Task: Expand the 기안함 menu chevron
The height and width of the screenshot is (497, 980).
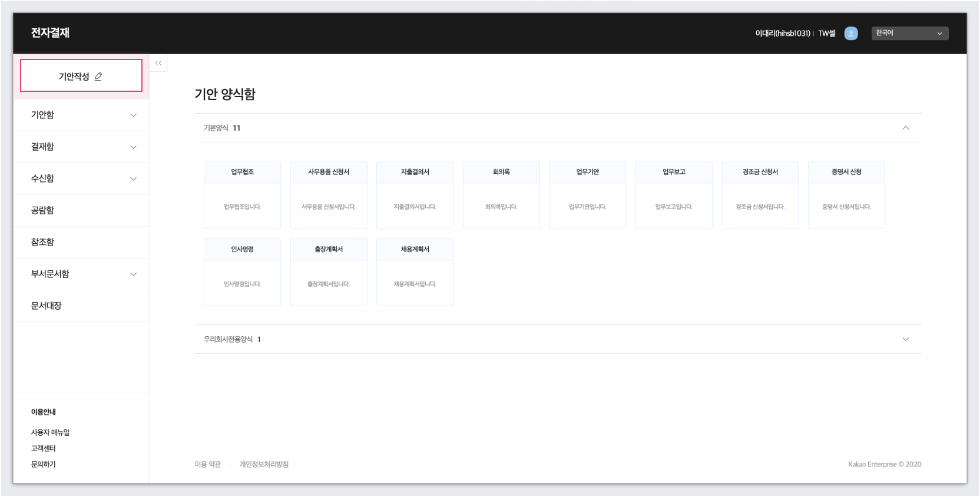Action: tap(133, 115)
